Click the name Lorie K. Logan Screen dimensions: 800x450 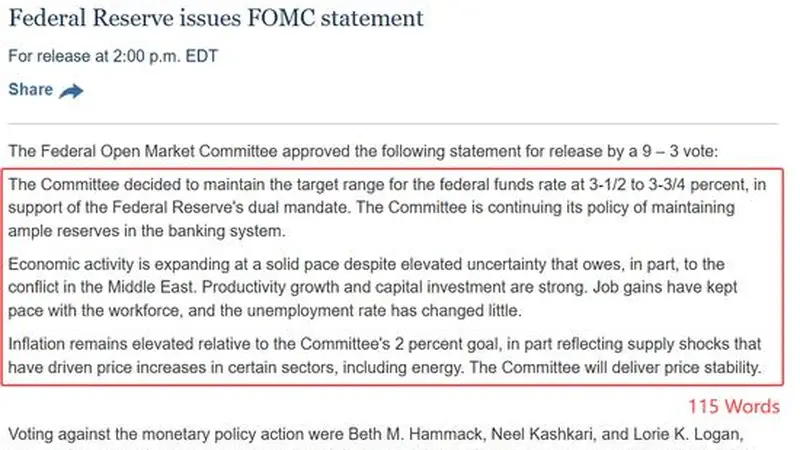(x=686, y=434)
